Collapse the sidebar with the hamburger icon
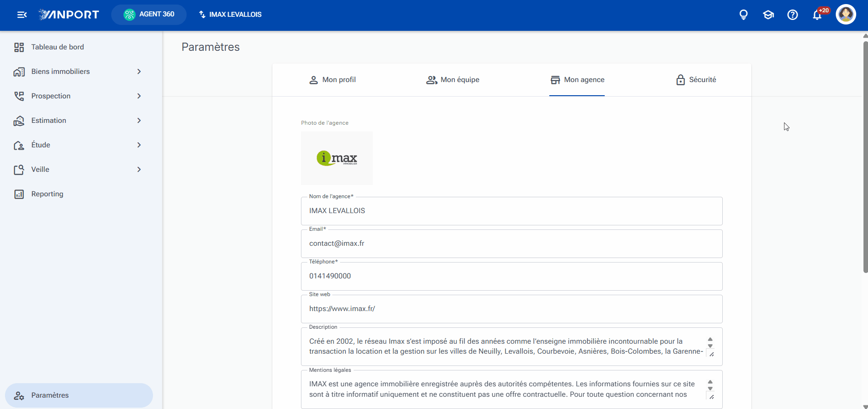Image resolution: width=868 pixels, height=409 pixels. [22, 15]
